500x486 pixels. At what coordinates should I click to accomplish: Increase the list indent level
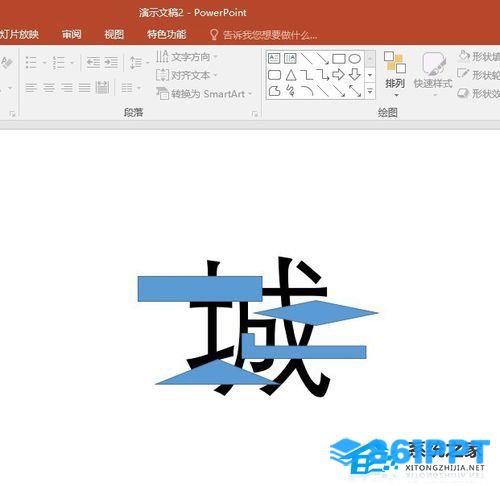pyautogui.click(x=111, y=62)
